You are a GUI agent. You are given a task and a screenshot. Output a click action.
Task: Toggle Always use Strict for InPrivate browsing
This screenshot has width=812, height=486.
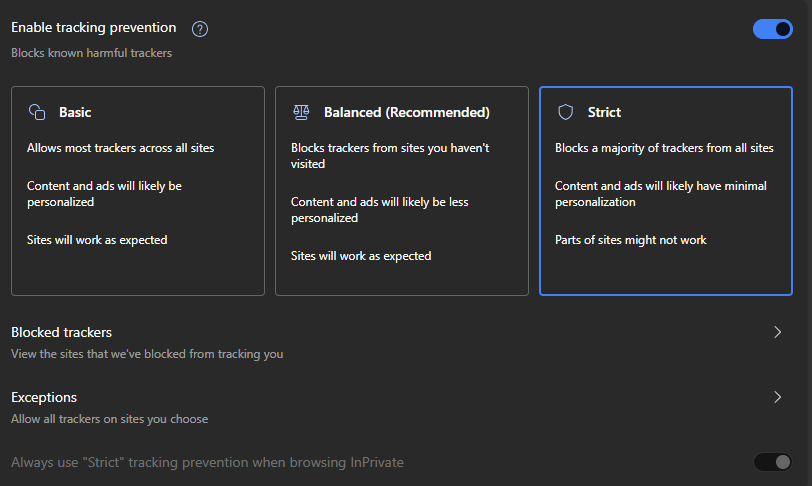tap(772, 462)
